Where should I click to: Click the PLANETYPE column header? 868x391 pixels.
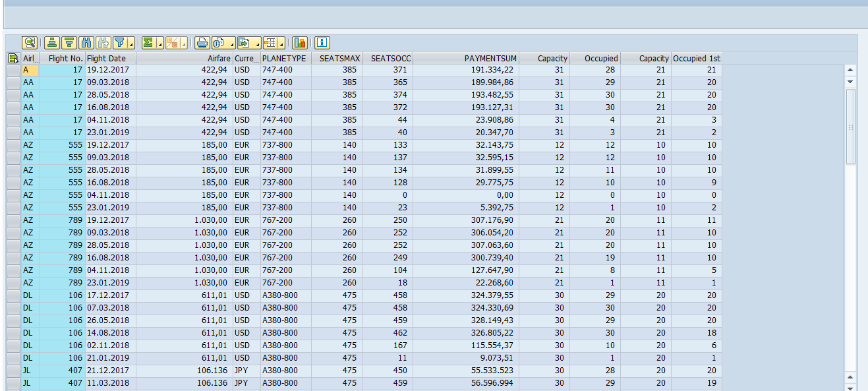(x=286, y=59)
